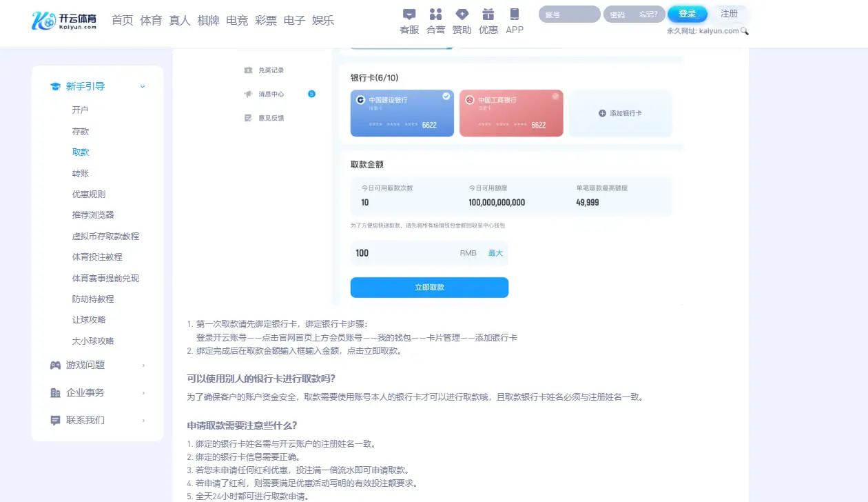The width and height of the screenshot is (868, 502).
Task: Open the 客服 customer service icon
Action: 409,21
